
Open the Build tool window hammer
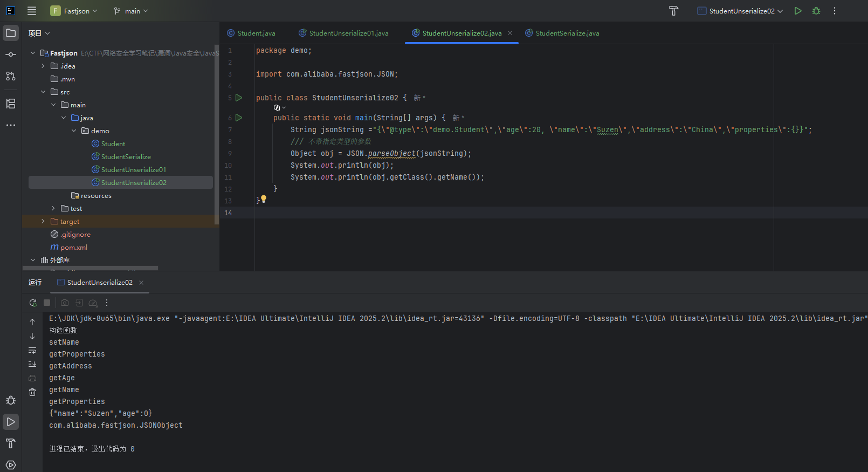click(11, 443)
